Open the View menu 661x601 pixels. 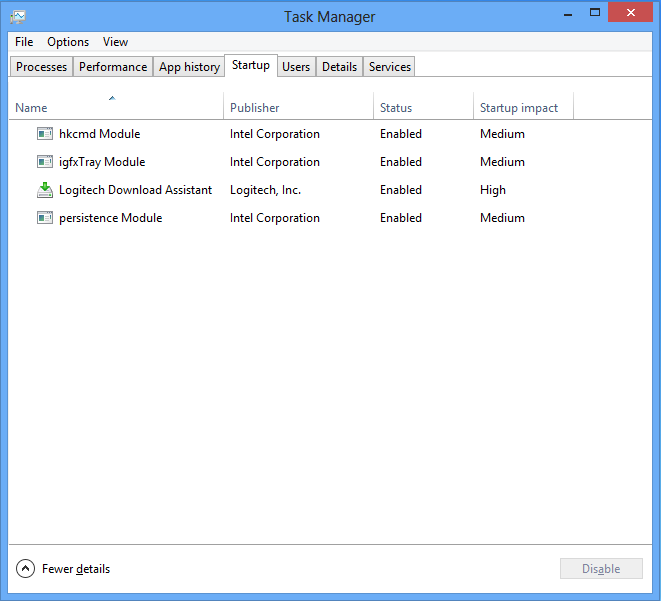pos(115,42)
